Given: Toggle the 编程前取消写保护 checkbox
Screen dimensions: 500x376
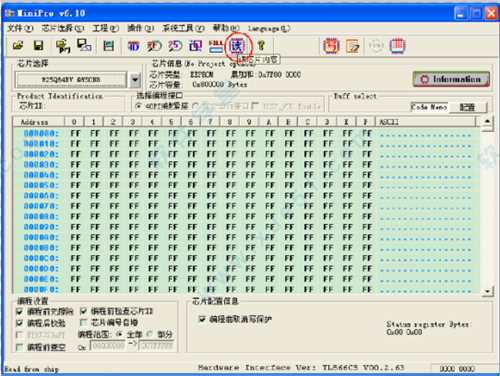Looking at the screenshot, I should tap(202, 319).
